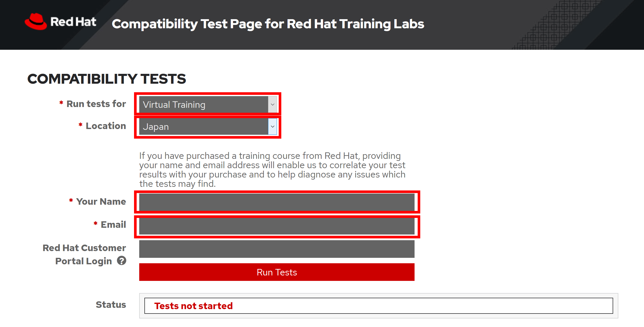
Task: Click the Red Hat Customer Portal Login field
Action: tap(277, 249)
